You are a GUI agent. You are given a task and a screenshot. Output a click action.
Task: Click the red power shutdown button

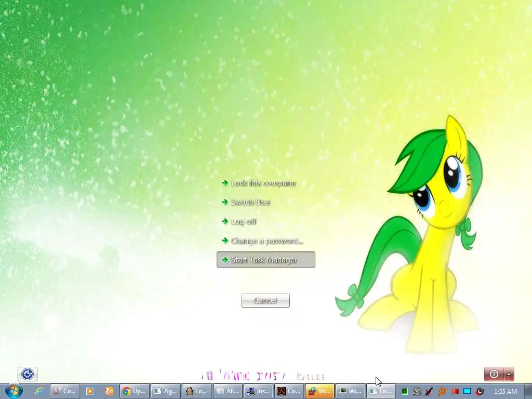tap(494, 374)
